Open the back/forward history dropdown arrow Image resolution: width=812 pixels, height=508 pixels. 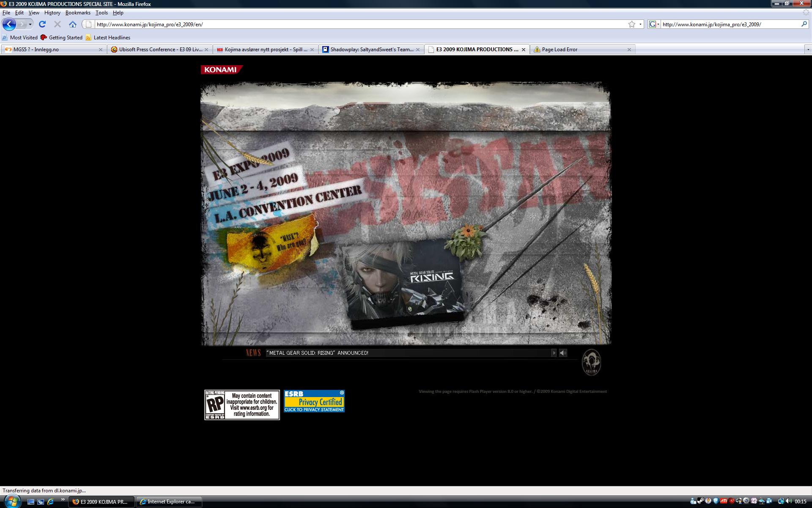[x=30, y=24]
